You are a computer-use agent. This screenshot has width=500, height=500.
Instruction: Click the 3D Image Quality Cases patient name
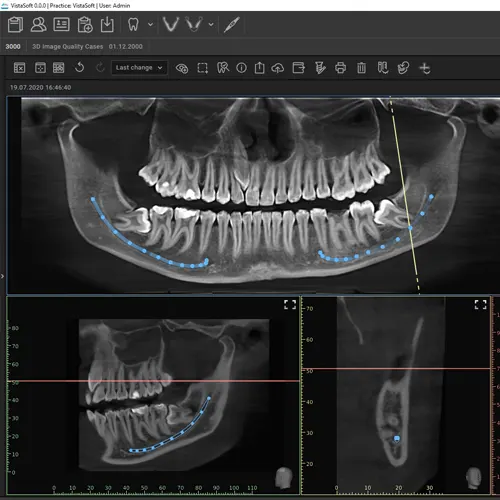[68, 47]
